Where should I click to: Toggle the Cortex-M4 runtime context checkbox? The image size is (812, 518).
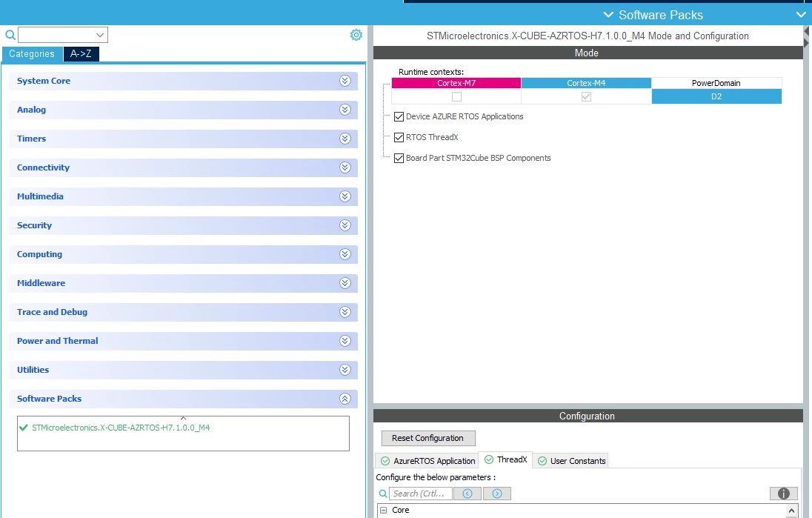click(x=586, y=97)
